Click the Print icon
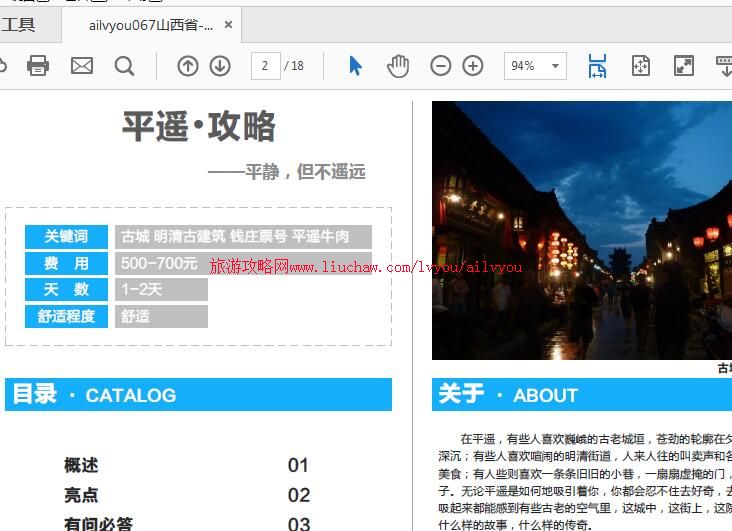Image resolution: width=732 pixels, height=531 pixels. (38, 66)
